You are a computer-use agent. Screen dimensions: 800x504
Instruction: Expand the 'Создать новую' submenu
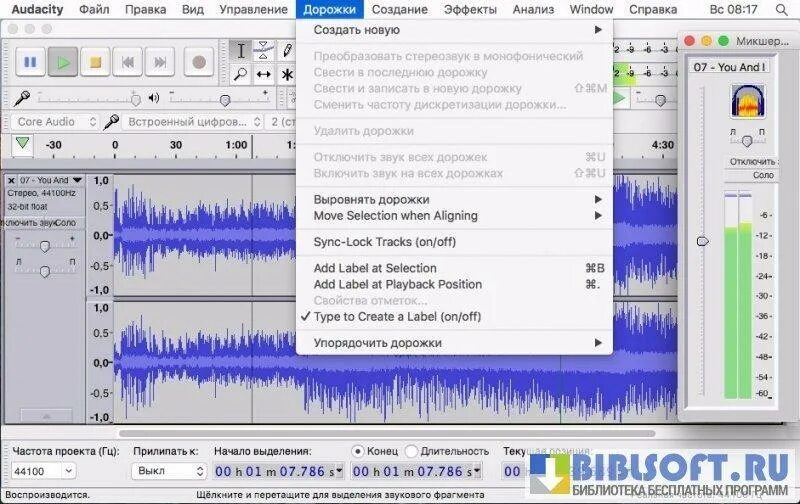tap(454, 30)
